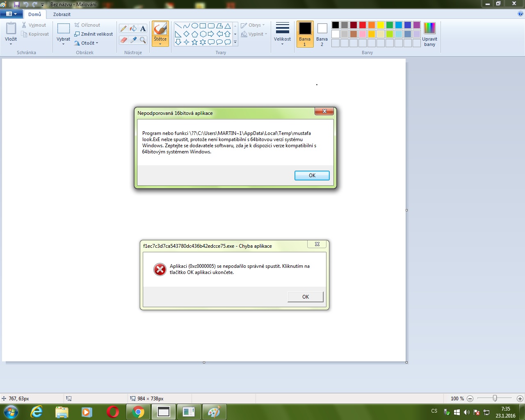Image resolution: width=525 pixels, height=420 pixels.
Task: Pick the green color swatch
Action: pyautogui.click(x=390, y=25)
